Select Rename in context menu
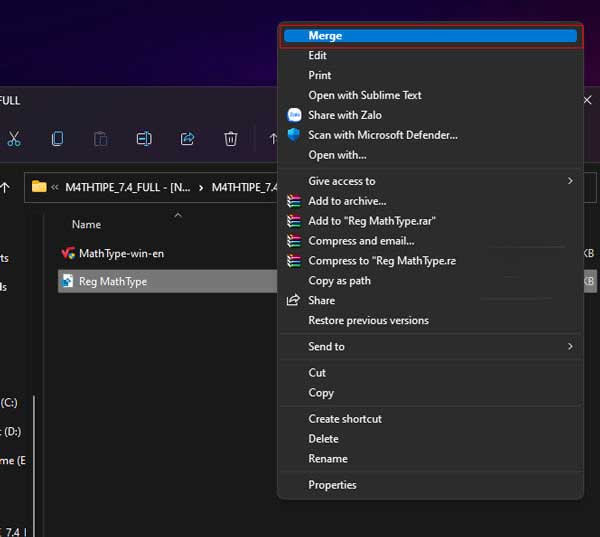 [430, 459]
